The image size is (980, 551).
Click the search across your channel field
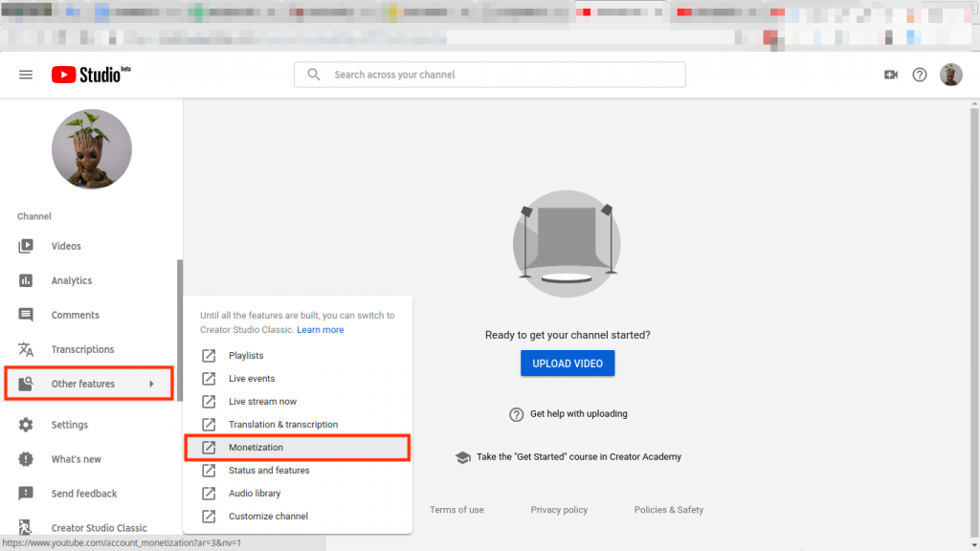click(x=489, y=74)
